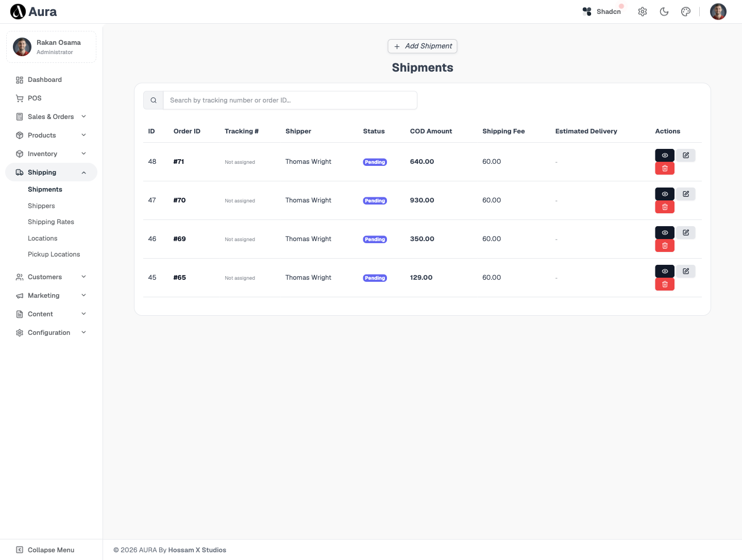Click the Pending status badge for #71
Viewport: 742px width, 560px height.
(x=375, y=162)
